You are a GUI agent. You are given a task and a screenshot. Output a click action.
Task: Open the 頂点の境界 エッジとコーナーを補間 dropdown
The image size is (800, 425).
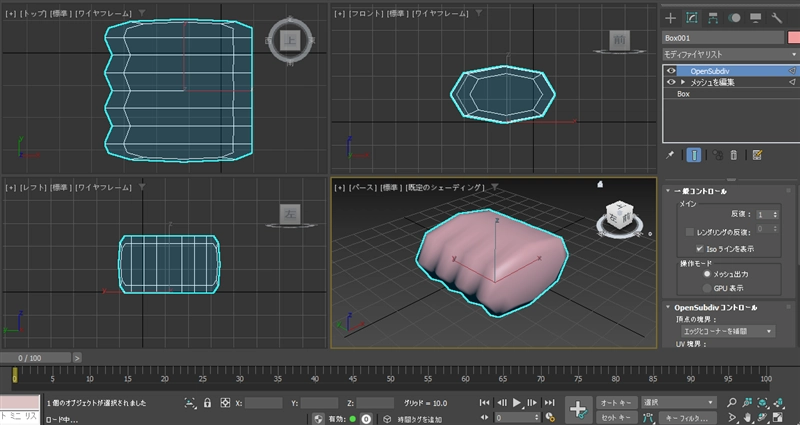pyautogui.click(x=727, y=331)
